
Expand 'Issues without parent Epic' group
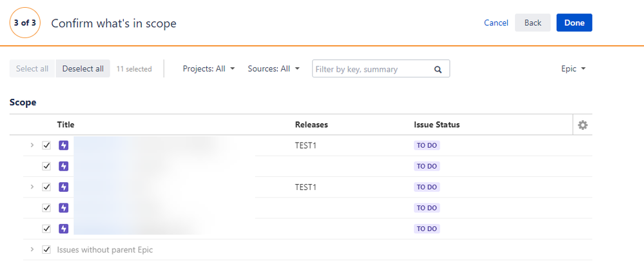coord(32,249)
